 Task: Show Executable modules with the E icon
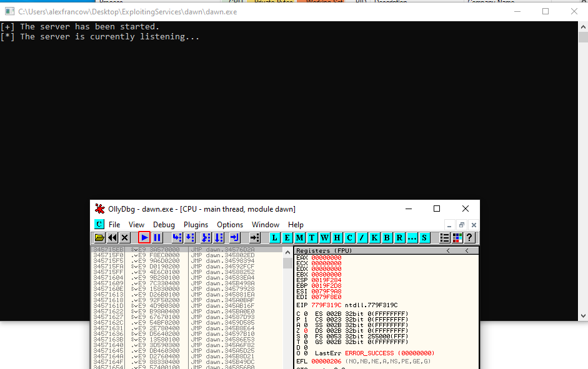click(x=287, y=237)
